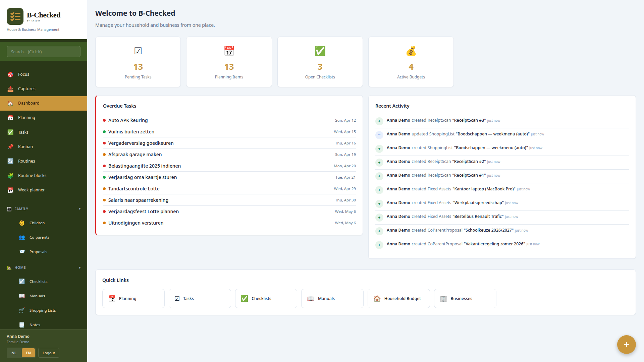Click the Pending Tasks checkbox icon card
644x362 pixels.
tap(138, 51)
